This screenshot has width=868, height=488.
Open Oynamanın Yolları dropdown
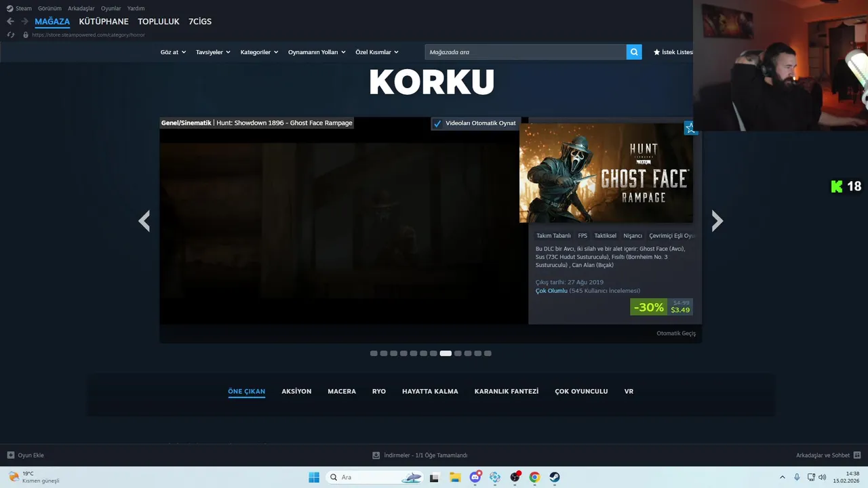(x=317, y=52)
